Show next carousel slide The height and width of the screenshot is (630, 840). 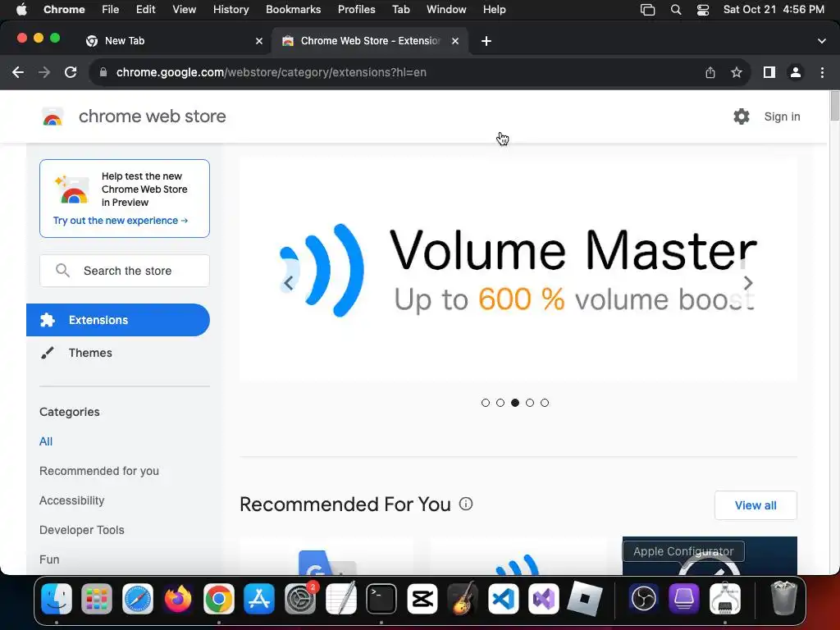[748, 283]
